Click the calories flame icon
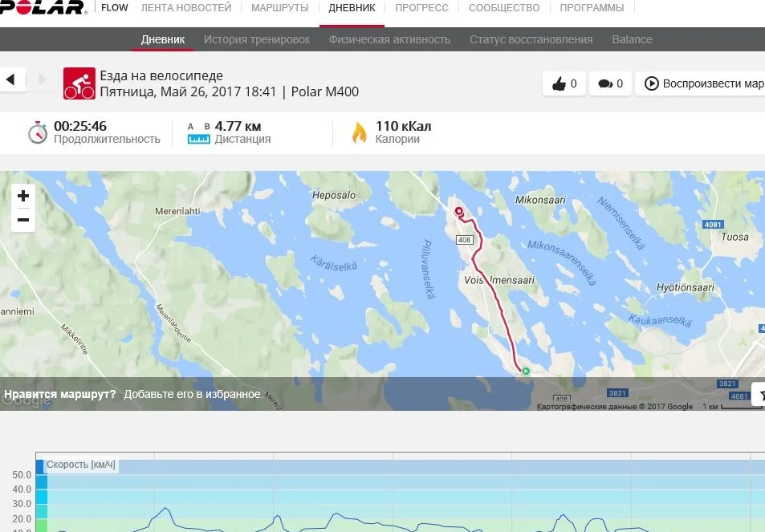The image size is (765, 532). (359, 132)
